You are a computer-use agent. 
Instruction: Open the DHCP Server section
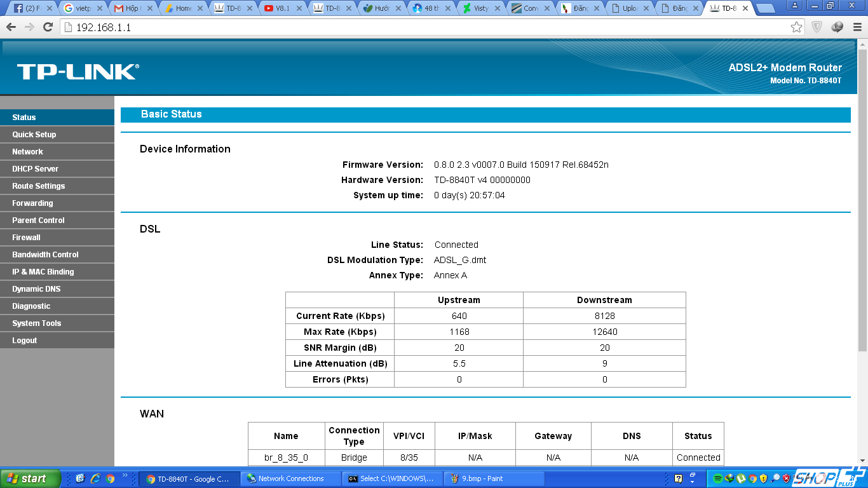(x=36, y=169)
